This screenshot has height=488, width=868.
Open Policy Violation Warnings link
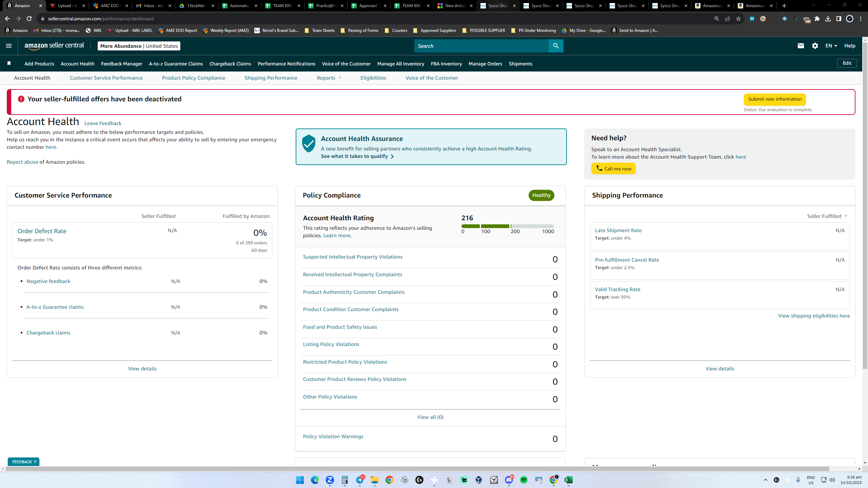click(x=333, y=436)
